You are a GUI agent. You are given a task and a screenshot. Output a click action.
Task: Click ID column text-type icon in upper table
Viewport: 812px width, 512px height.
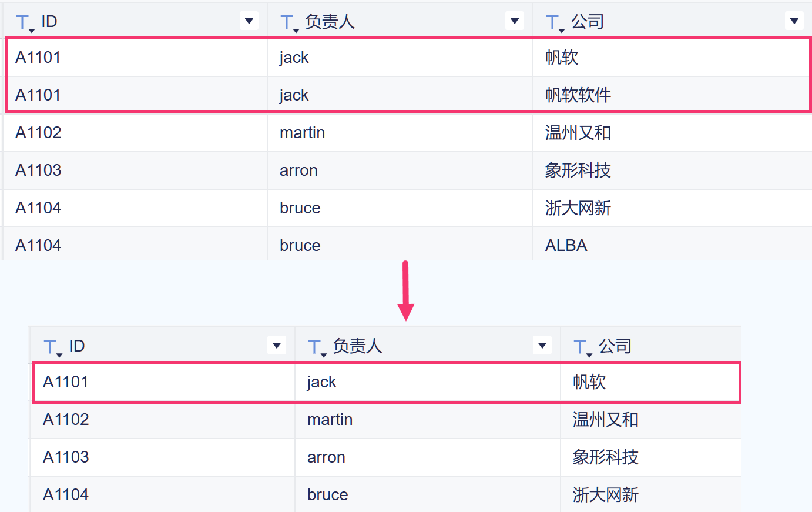pos(24,23)
